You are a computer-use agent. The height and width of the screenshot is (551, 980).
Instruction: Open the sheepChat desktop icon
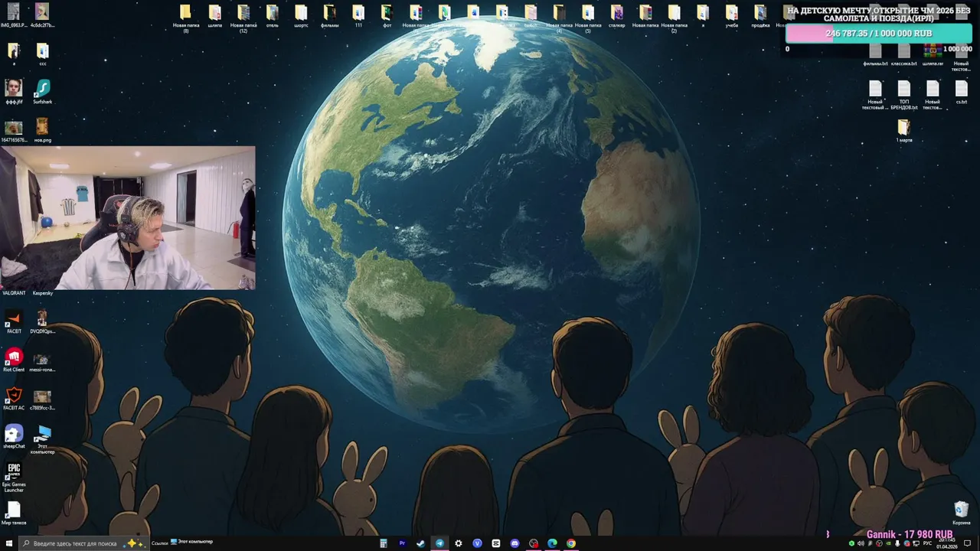[x=14, y=435]
